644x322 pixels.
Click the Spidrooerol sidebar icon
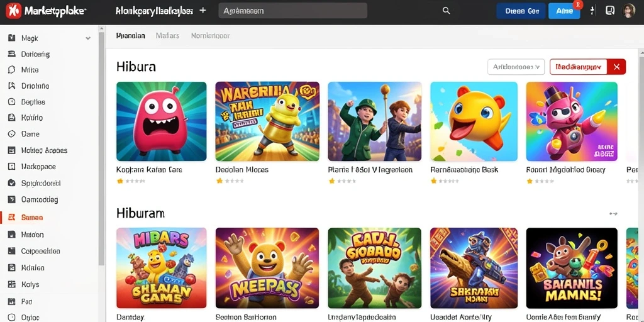pyautogui.click(x=12, y=183)
